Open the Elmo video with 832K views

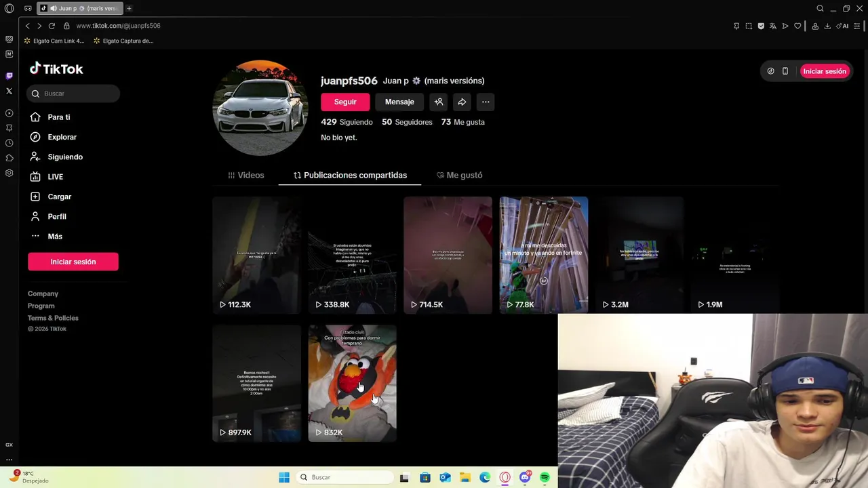pos(352,383)
